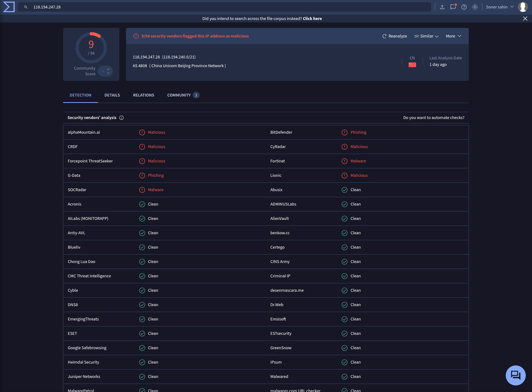Click the user avatar picture
This screenshot has height=392, width=532.
[523, 7]
